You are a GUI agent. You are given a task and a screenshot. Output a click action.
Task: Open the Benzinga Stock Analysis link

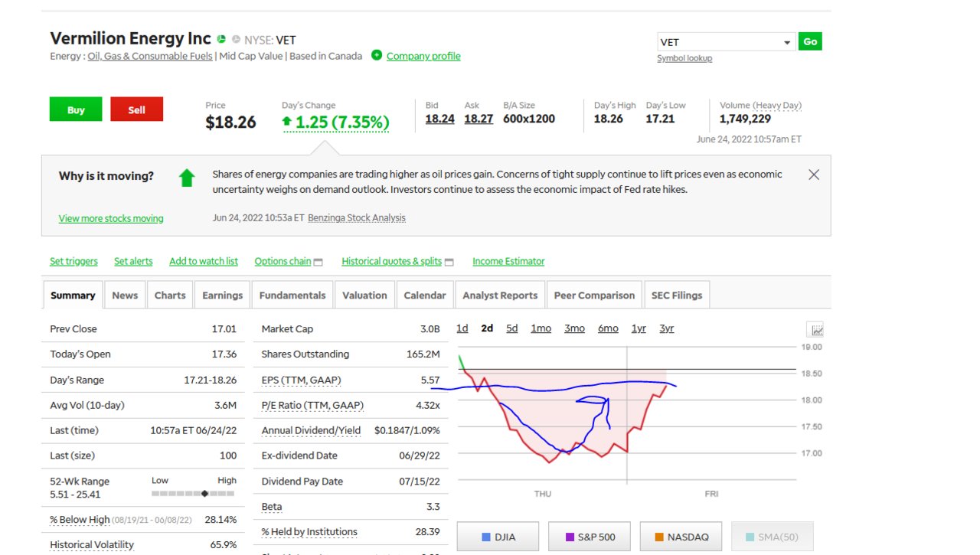(x=357, y=218)
